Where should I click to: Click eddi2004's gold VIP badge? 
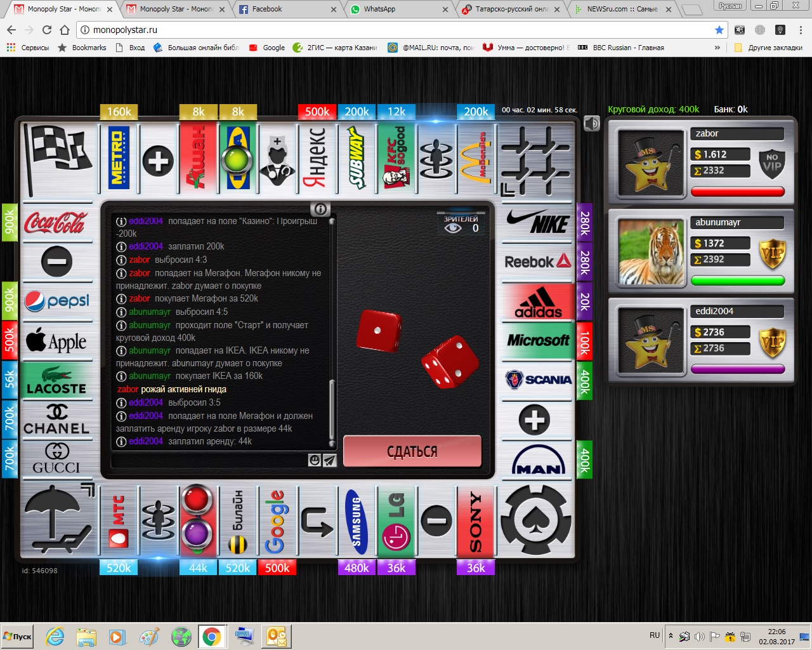point(772,342)
